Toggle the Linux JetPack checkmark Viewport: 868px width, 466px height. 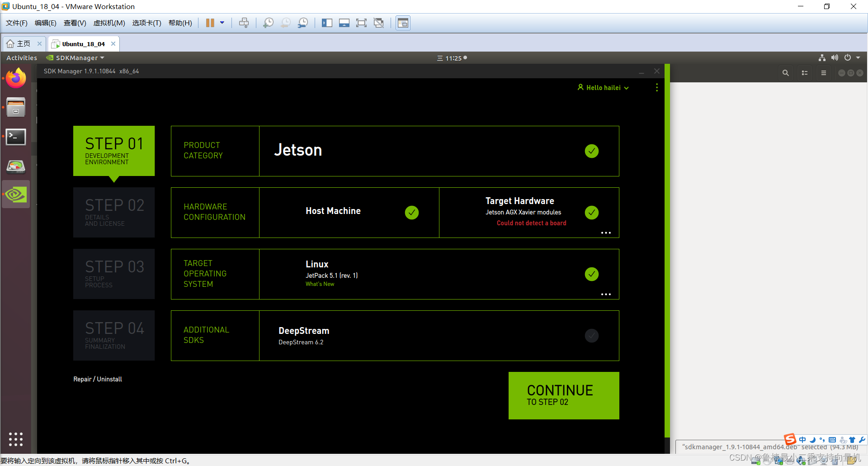pos(591,274)
